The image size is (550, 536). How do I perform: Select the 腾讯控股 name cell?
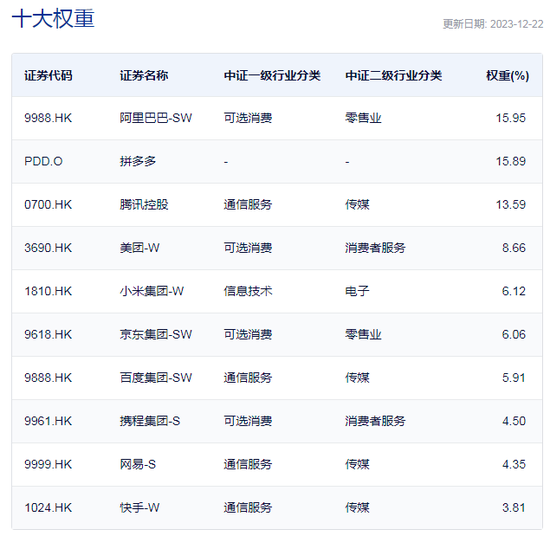[x=144, y=205]
